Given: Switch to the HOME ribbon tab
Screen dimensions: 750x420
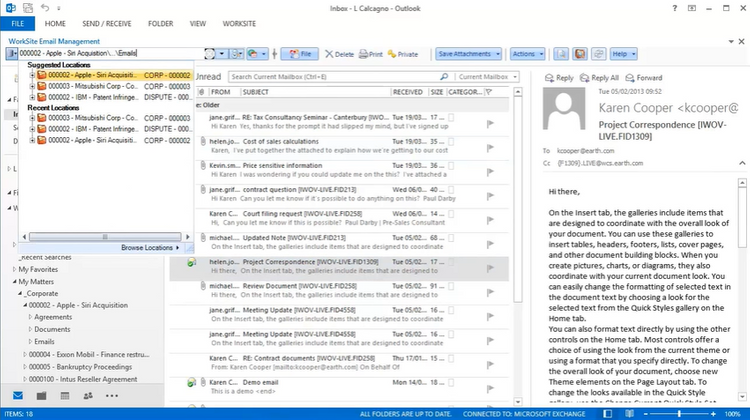Looking at the screenshot, I should [x=55, y=23].
